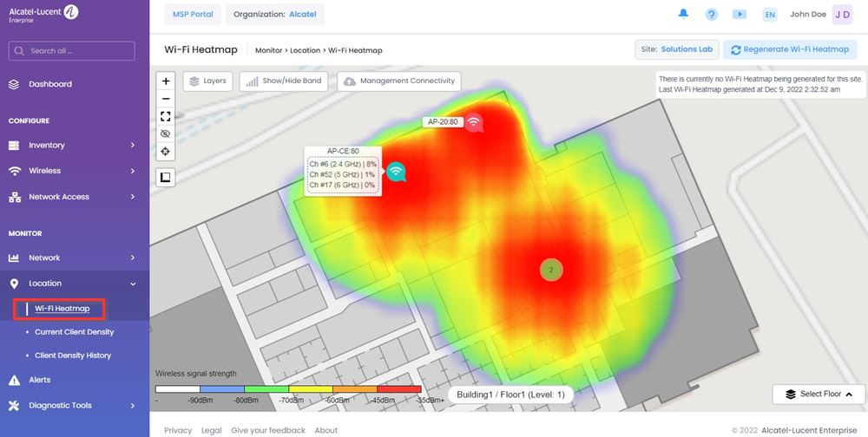
Task: Click the AP-CE:80 channel info popup
Action: tap(343, 171)
